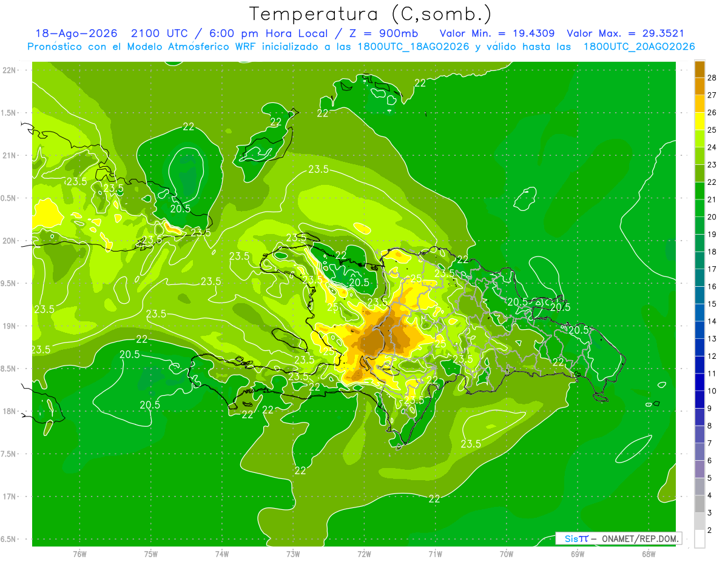Click the latitude label '17N'
The width and height of the screenshot is (728, 562).
pyautogui.click(x=8, y=497)
